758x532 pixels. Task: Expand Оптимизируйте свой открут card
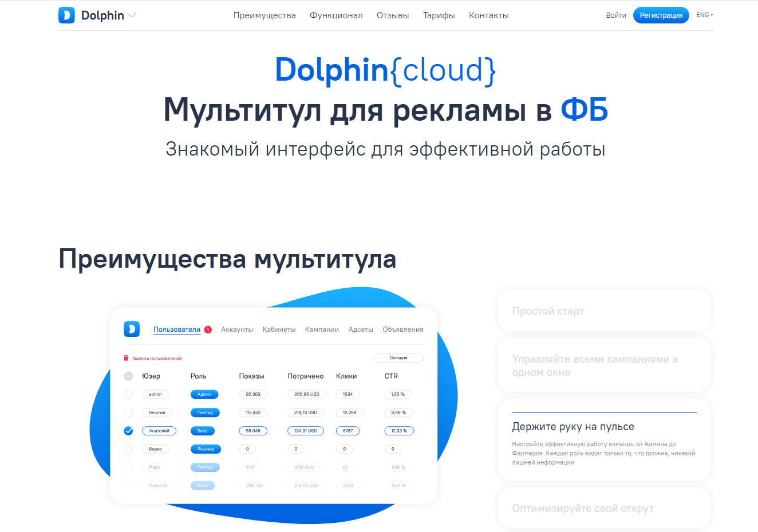605,508
